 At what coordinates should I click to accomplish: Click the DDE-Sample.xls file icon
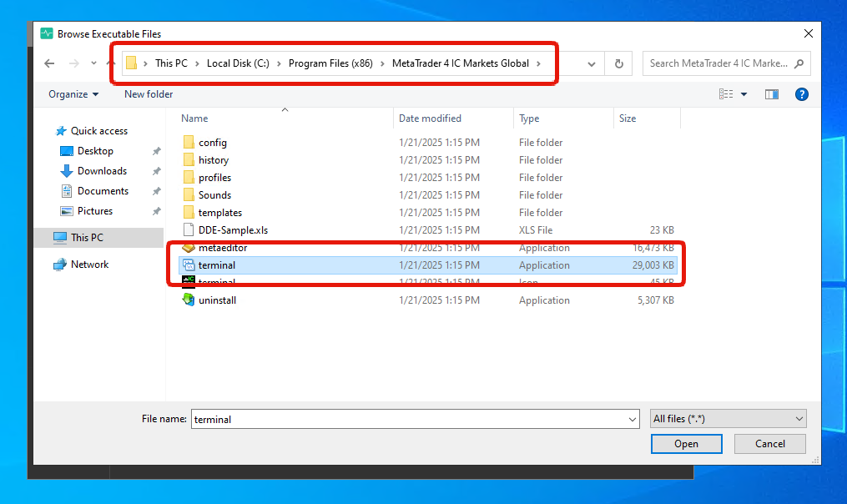[x=189, y=229]
